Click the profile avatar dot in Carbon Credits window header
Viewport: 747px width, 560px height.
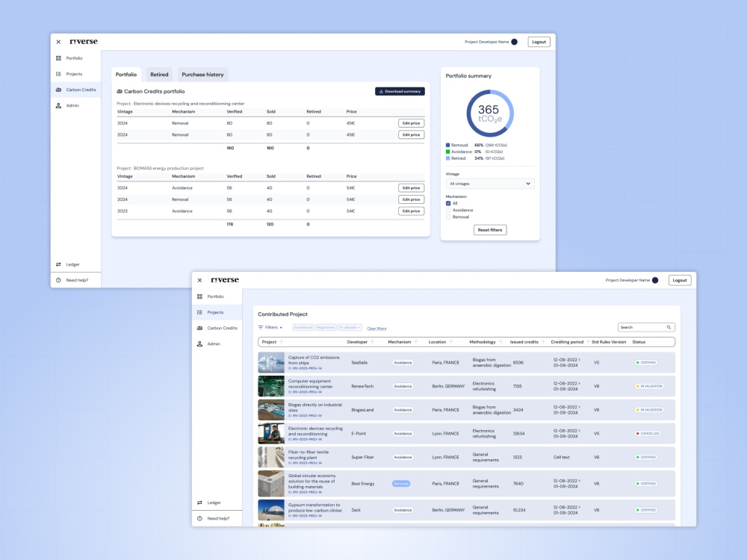[515, 42]
